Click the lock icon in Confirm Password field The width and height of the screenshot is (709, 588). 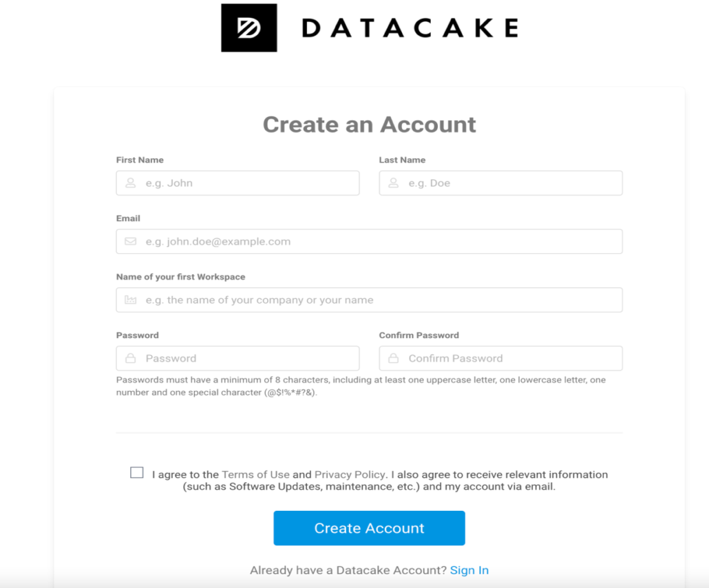(393, 359)
